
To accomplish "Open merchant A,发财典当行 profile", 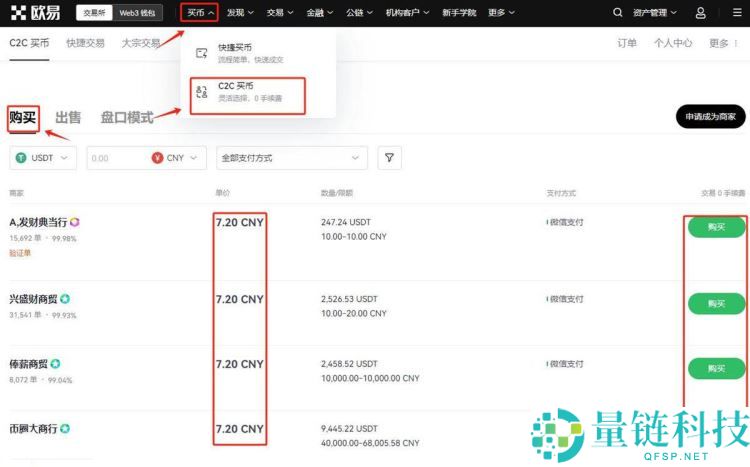I will click(x=38, y=222).
